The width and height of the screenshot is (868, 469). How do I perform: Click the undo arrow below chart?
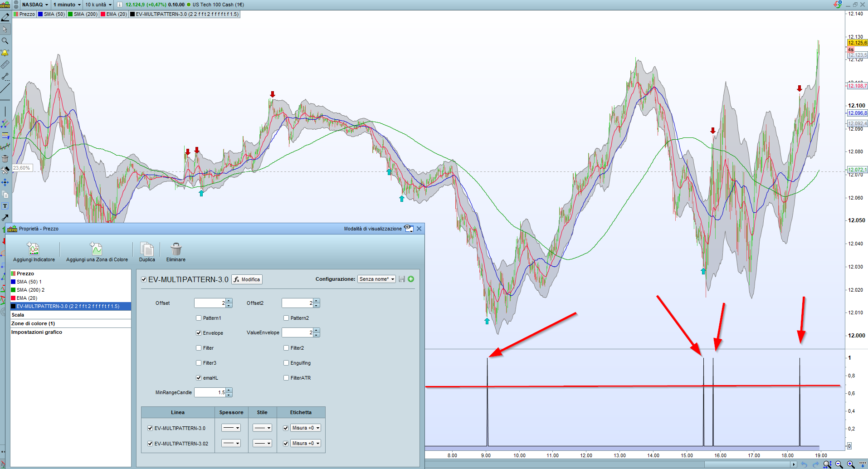point(804,464)
